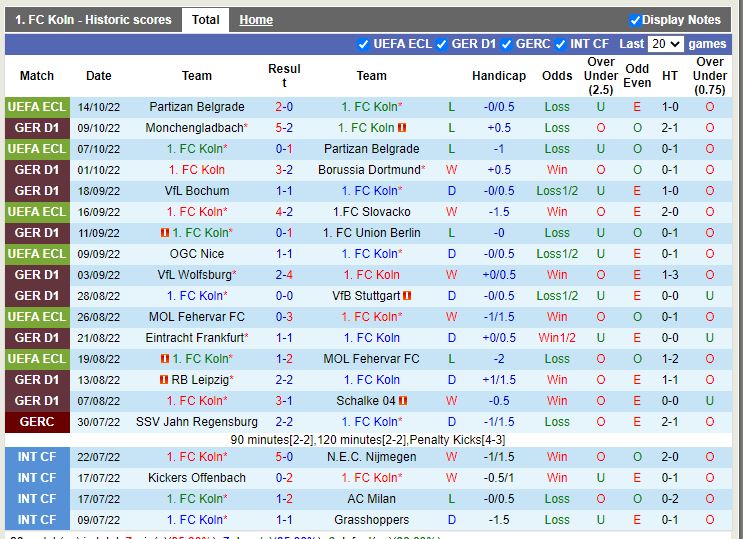Viewport: 743px width, 539px height.
Task: Click red card icon in 11/09/22 Union Berlin row
Action: tap(165, 233)
